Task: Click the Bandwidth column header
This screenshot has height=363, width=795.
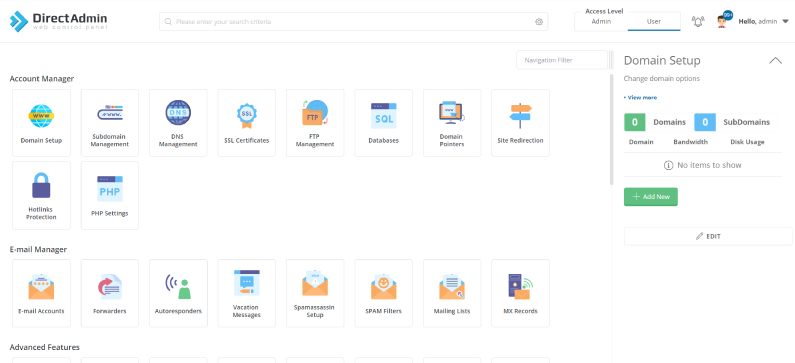Action: click(691, 142)
